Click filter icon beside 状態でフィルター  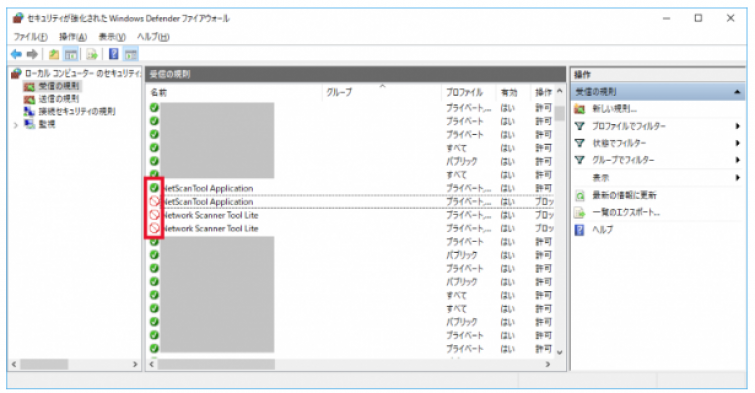click(580, 143)
